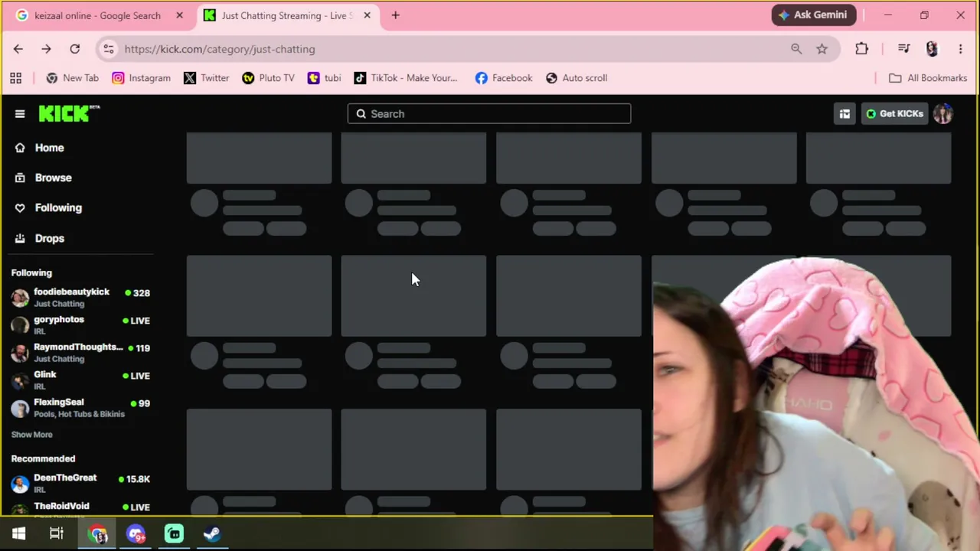Viewport: 980px width, 551px height.
Task: Reload the Kick page
Action: click(75, 49)
